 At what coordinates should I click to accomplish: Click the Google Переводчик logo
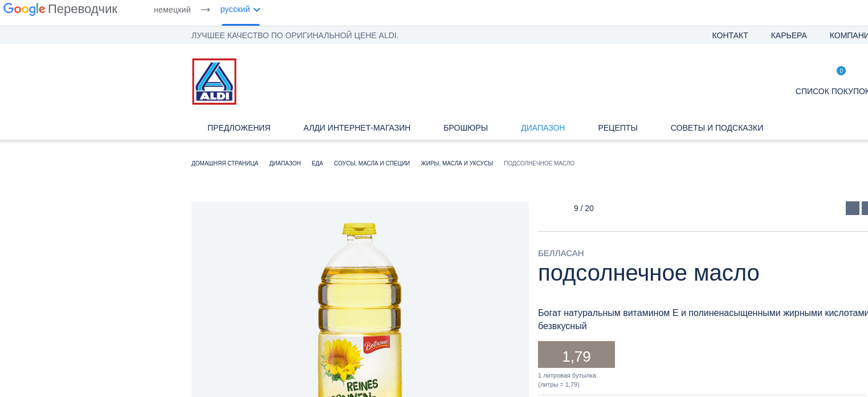[60, 9]
